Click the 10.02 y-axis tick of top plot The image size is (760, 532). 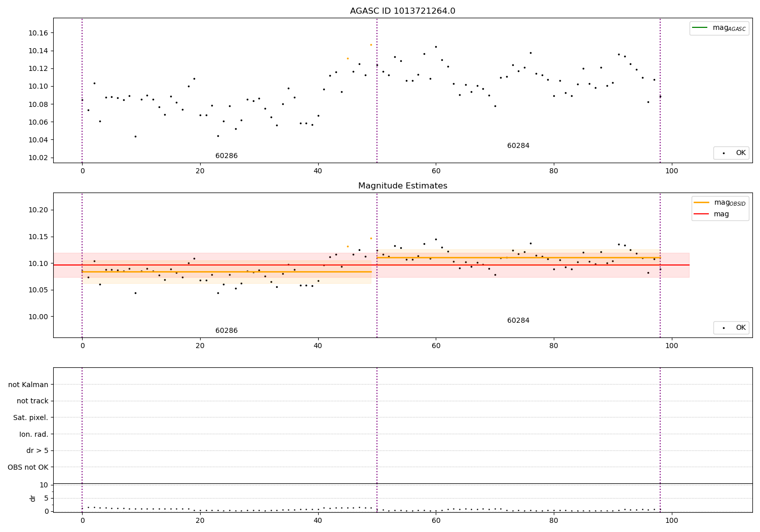pyautogui.click(x=38, y=158)
